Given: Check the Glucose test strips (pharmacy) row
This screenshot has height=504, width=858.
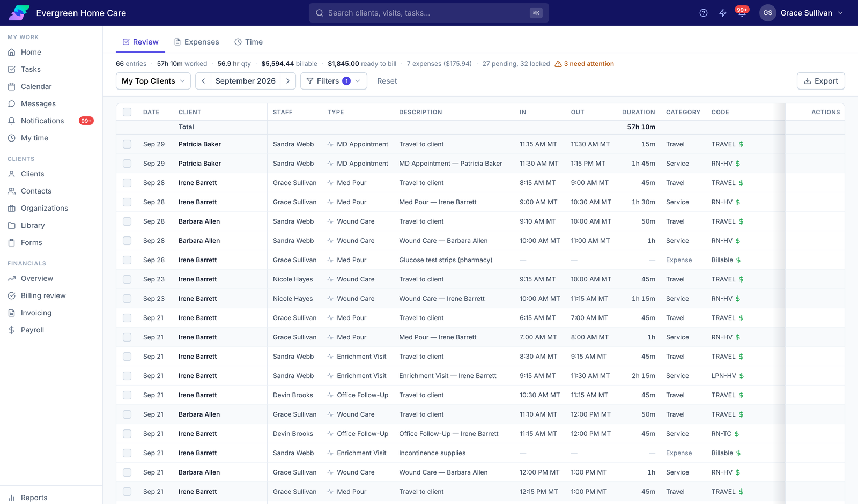Looking at the screenshot, I should tap(127, 260).
